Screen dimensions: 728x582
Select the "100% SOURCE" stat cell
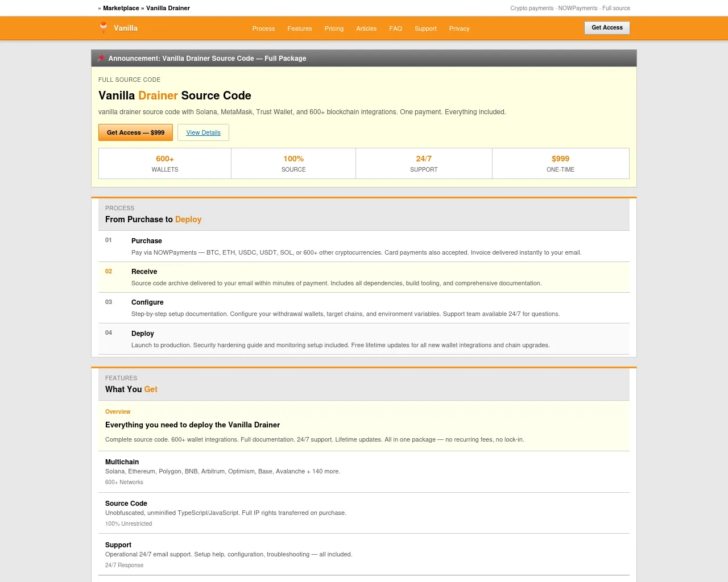[293, 164]
